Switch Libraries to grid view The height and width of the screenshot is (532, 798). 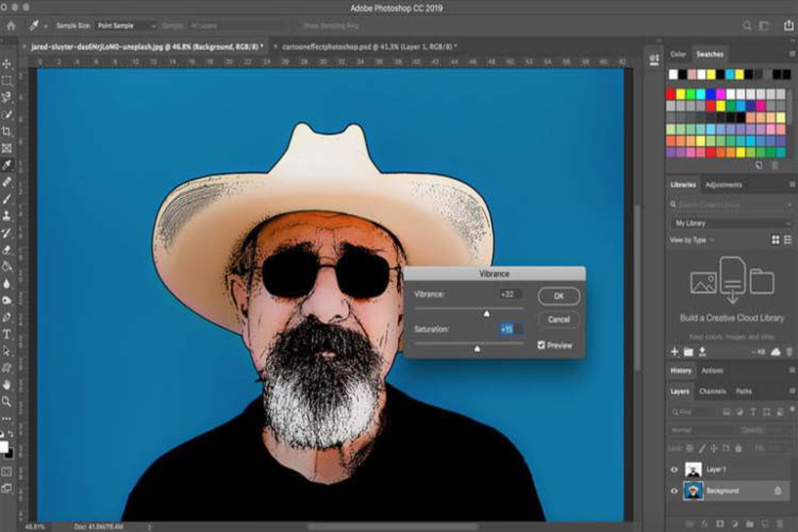(776, 240)
